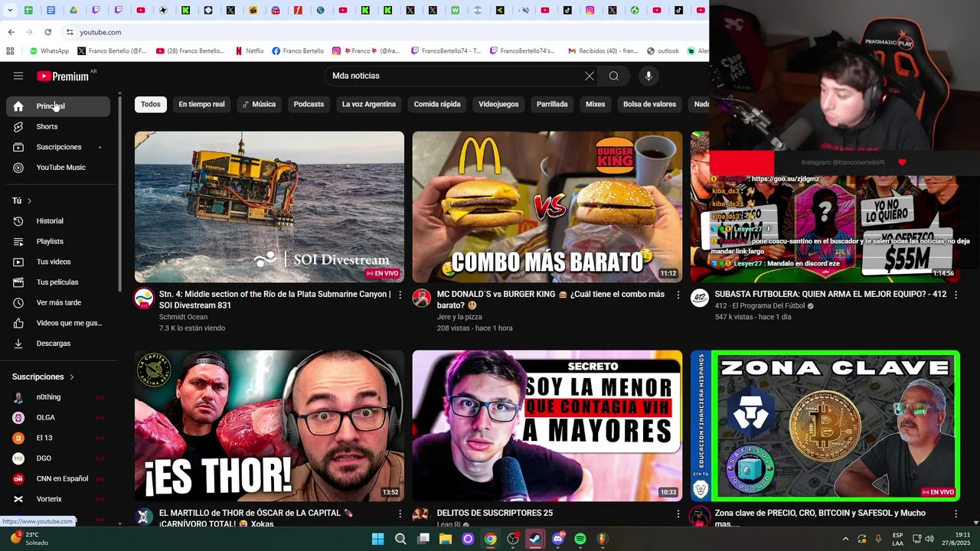Image resolution: width=980 pixels, height=551 pixels.
Task: Open the DELITOS DE SUSCRIPTORES 25 title
Action: click(x=495, y=514)
